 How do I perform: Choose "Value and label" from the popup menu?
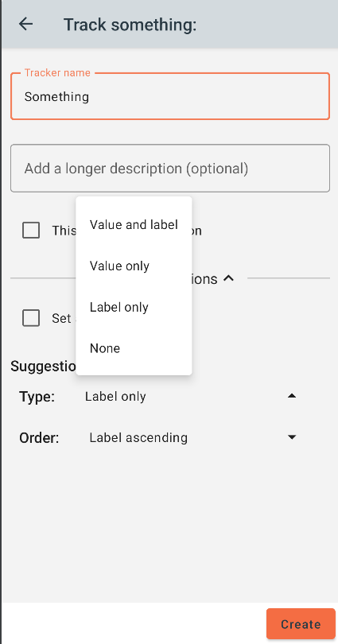coord(134,225)
